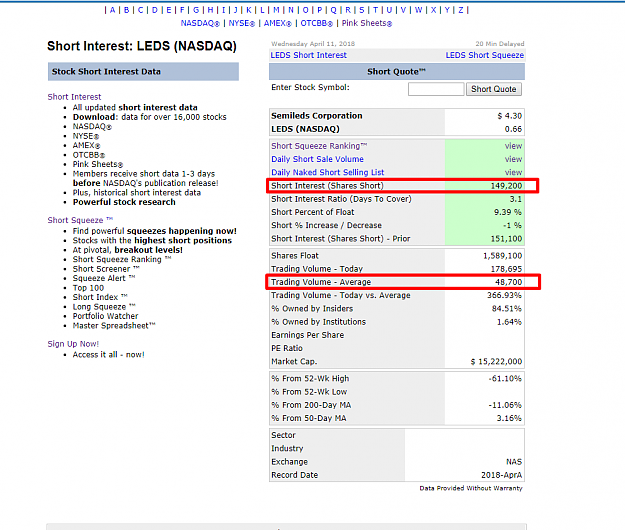Open the NASDAQ link in the top navigation bar
625x530 pixels.
(x=200, y=23)
